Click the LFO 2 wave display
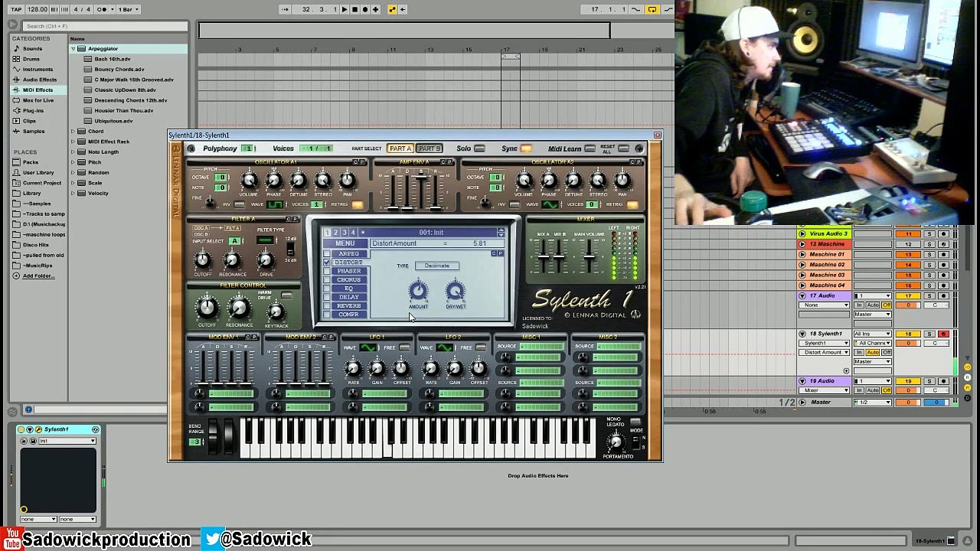This screenshot has width=980, height=551. click(445, 348)
